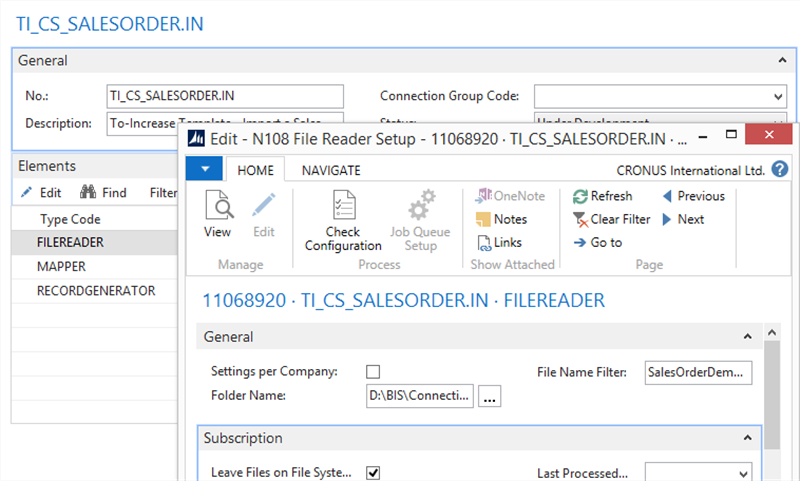Toggle Settings per Company checkbox
Screen dimensions: 800x481
(373, 372)
